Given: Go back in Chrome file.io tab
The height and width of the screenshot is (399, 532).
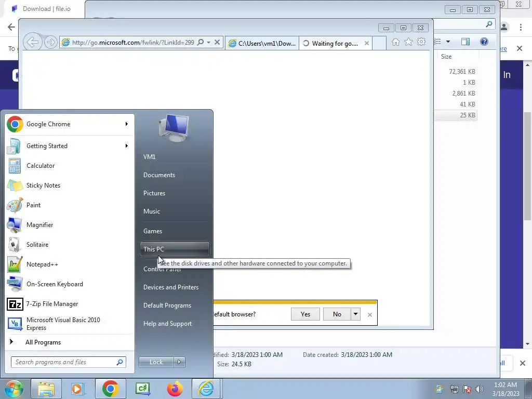Looking at the screenshot, I should pyautogui.click(x=11, y=27).
